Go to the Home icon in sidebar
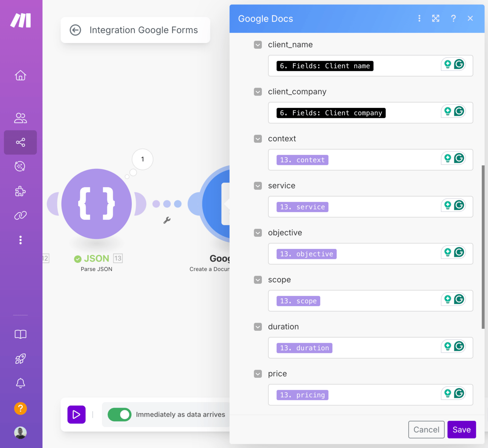Screen dimensions: 488x448 pyautogui.click(x=20, y=75)
